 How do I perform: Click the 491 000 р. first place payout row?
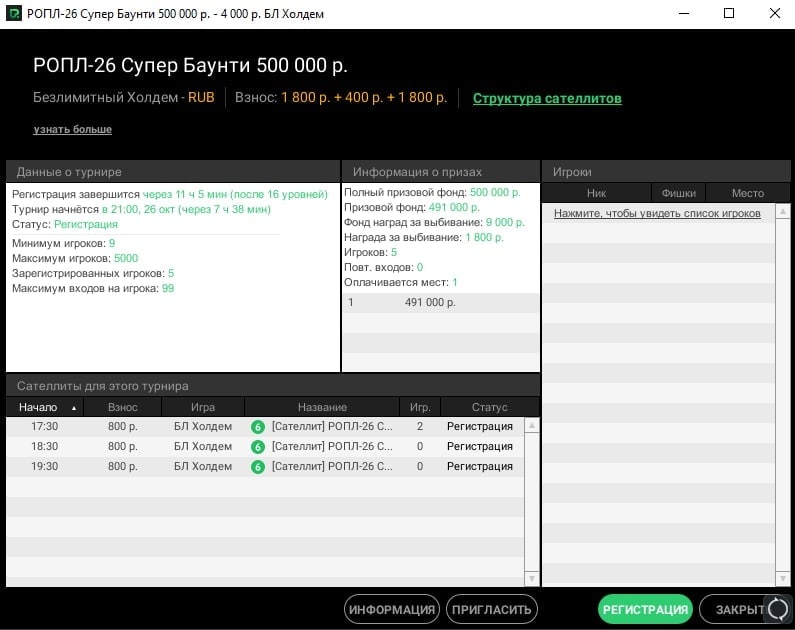pos(441,303)
